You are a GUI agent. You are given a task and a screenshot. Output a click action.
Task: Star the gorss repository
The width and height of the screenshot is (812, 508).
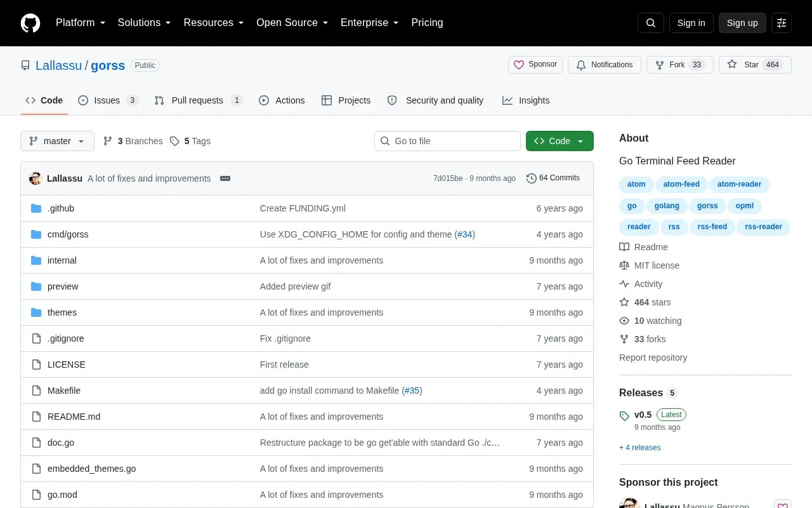coord(755,65)
